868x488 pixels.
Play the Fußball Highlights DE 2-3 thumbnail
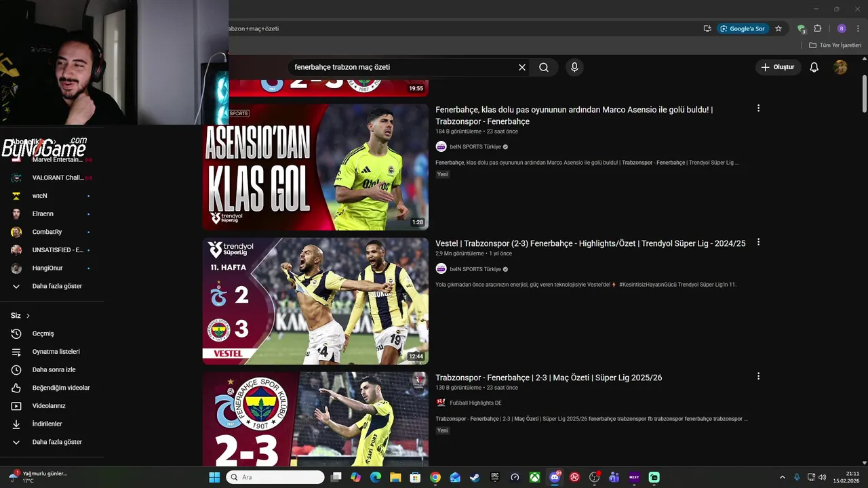[x=315, y=419]
